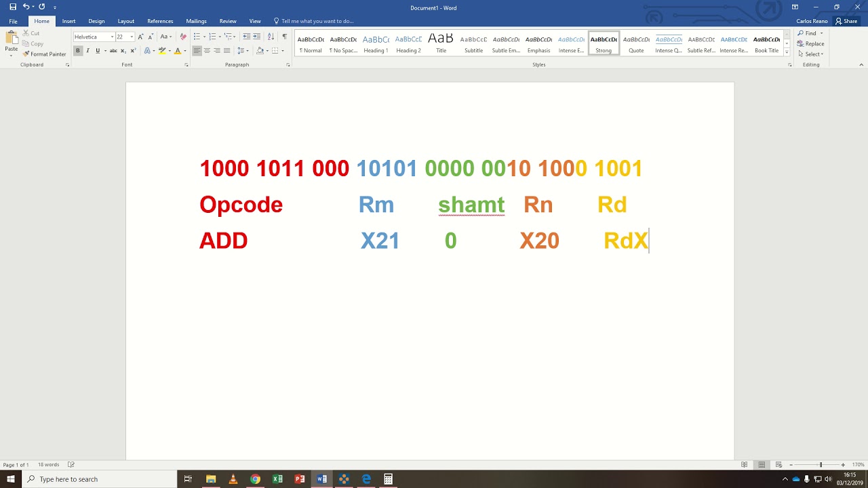The width and height of the screenshot is (868, 488).
Task: Toggle Underline formatting
Action: 98,51
